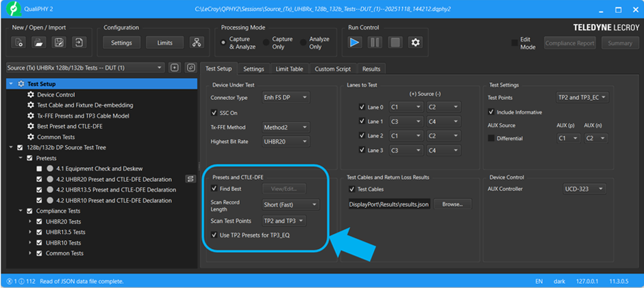Screen dimensions: 644x288
Task: Enable the Edit Mode checkbox
Action: [516, 42]
